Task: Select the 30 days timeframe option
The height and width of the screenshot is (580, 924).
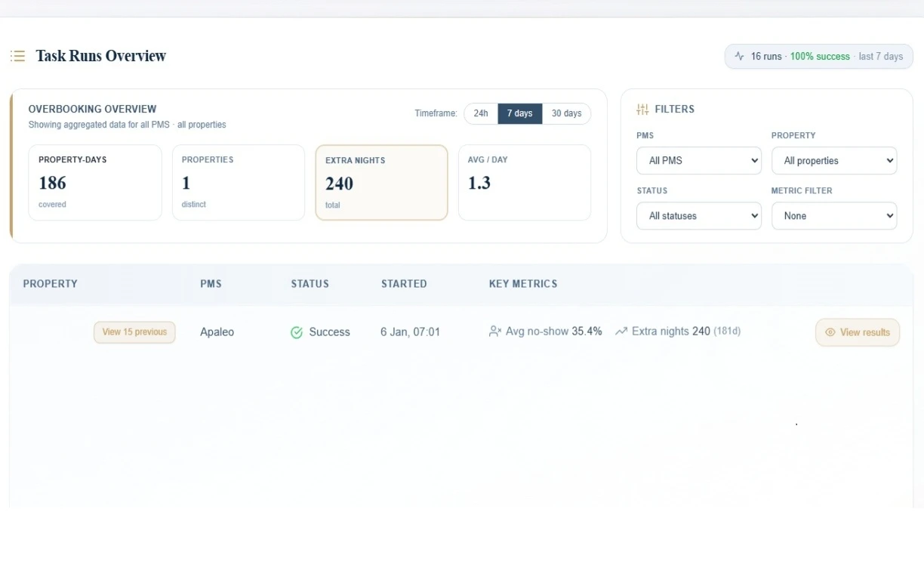Action: [566, 113]
